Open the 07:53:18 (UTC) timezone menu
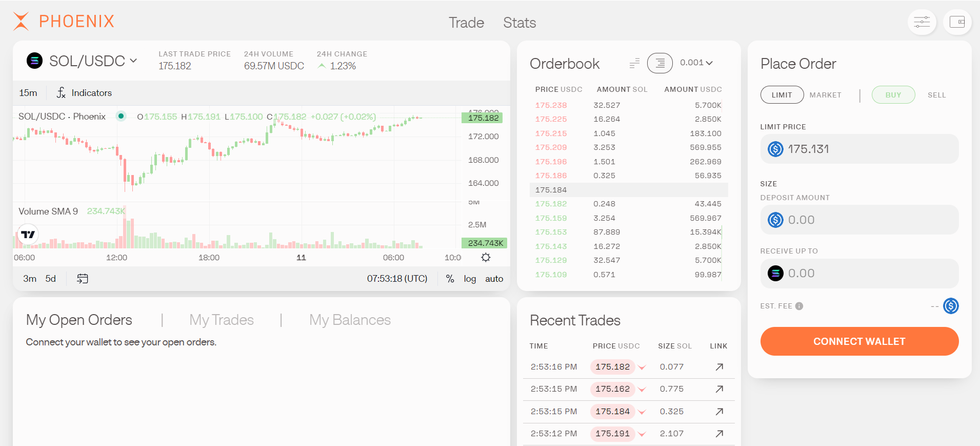This screenshot has width=980, height=446. point(397,279)
